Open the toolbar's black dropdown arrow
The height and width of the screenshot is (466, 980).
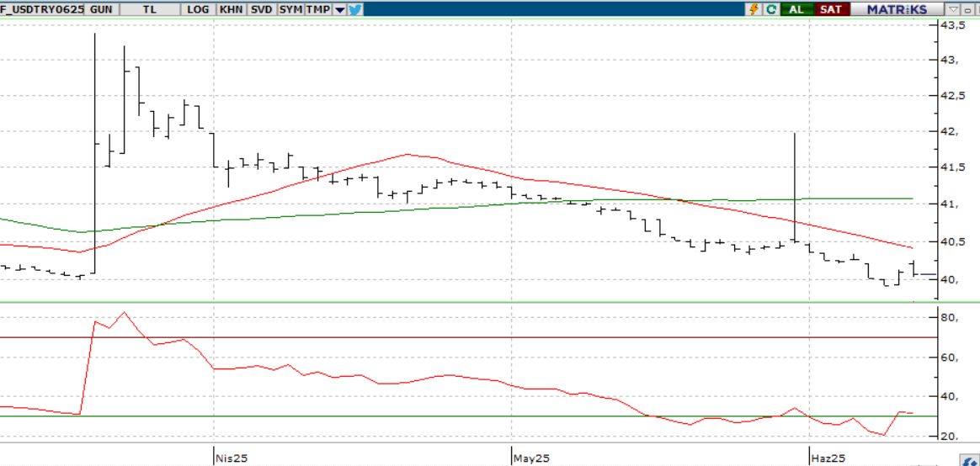[x=339, y=9]
